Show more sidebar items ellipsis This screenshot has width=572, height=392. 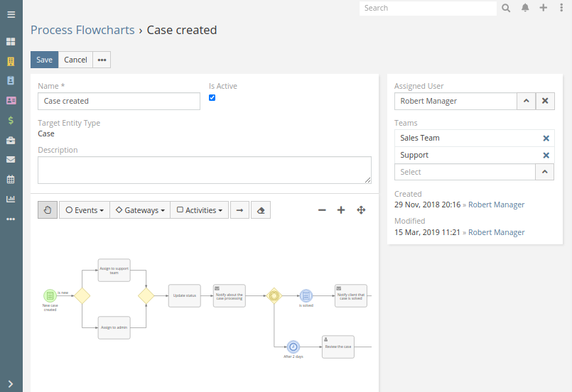click(x=11, y=219)
